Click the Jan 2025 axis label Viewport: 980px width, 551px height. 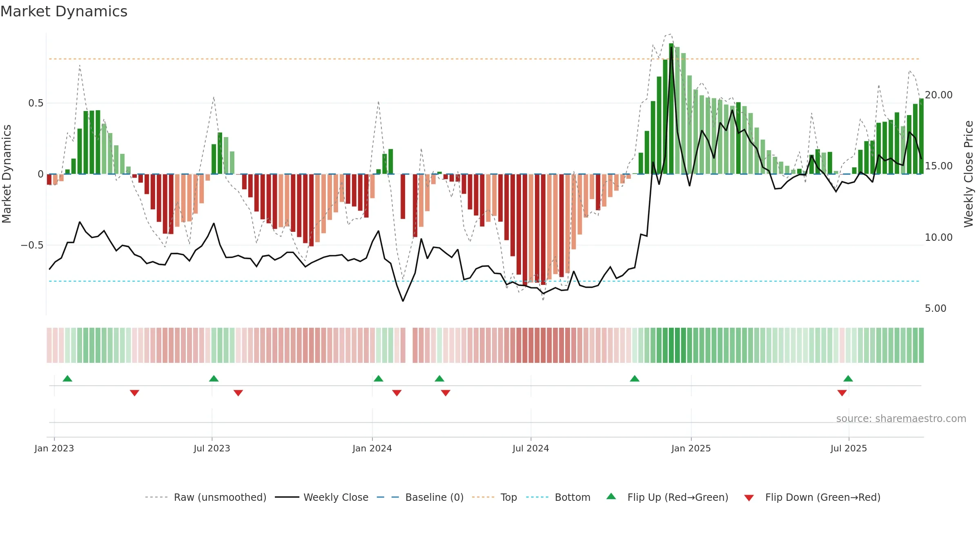click(x=691, y=449)
